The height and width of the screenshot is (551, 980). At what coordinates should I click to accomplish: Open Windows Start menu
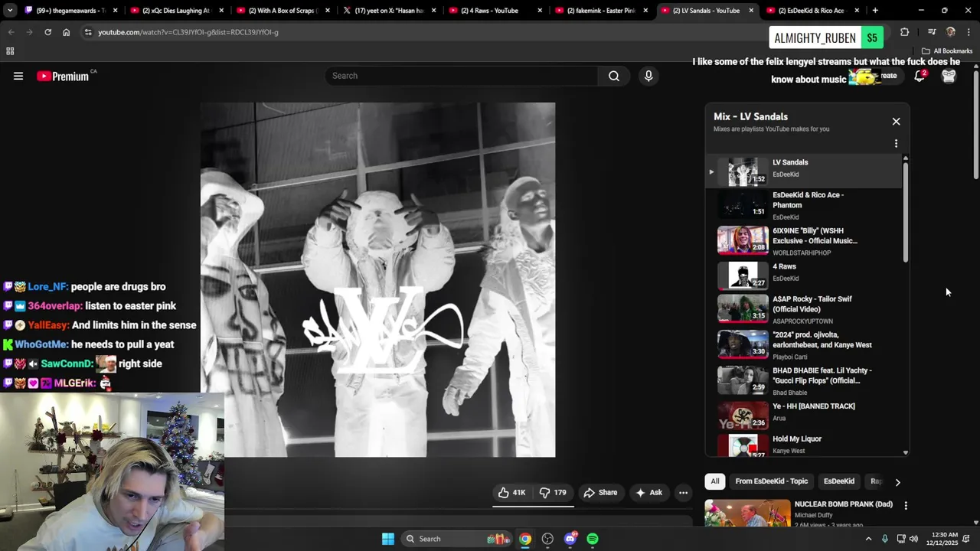(x=388, y=539)
